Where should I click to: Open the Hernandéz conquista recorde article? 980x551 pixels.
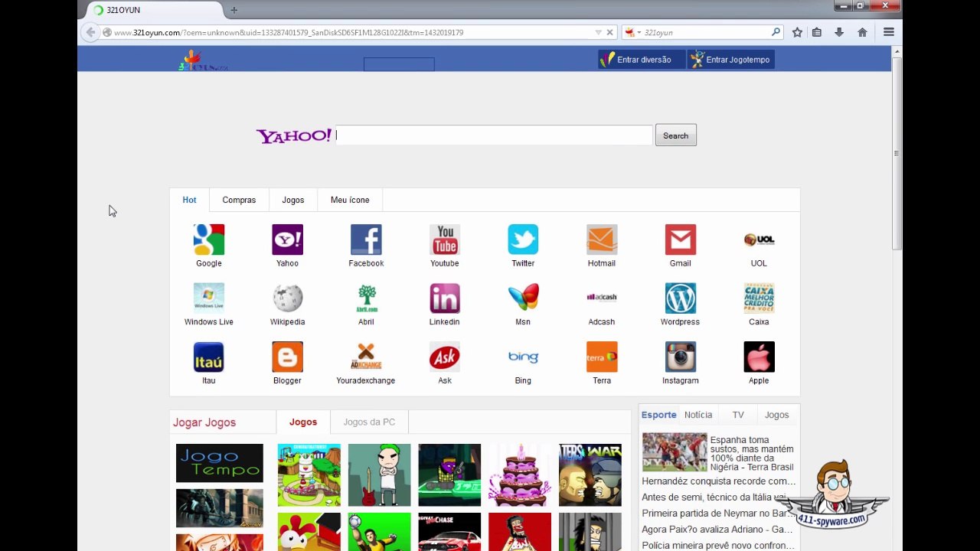click(x=719, y=481)
